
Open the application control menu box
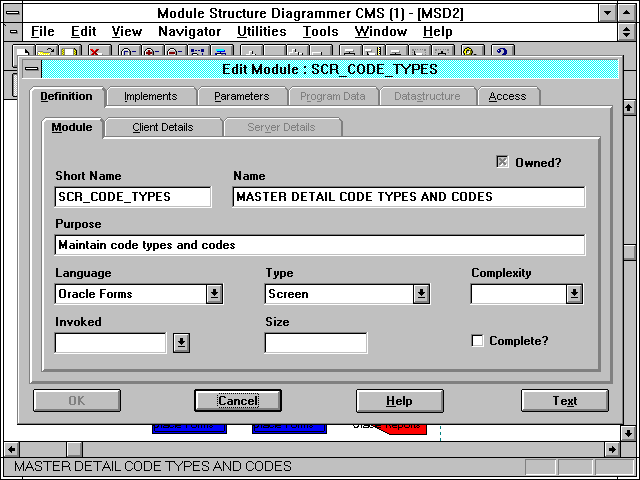[x=10, y=13]
